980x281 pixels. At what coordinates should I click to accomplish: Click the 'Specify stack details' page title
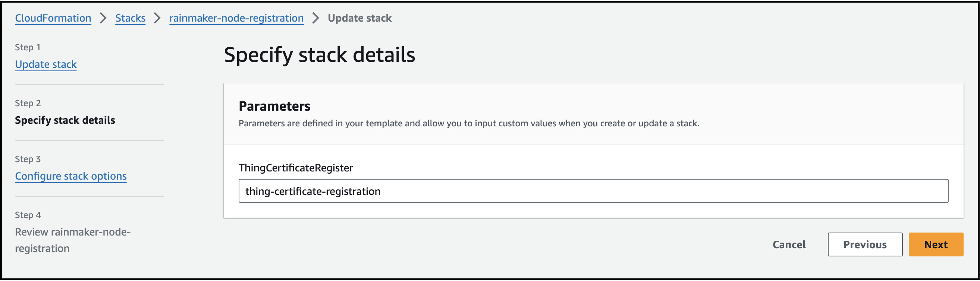[x=319, y=54]
